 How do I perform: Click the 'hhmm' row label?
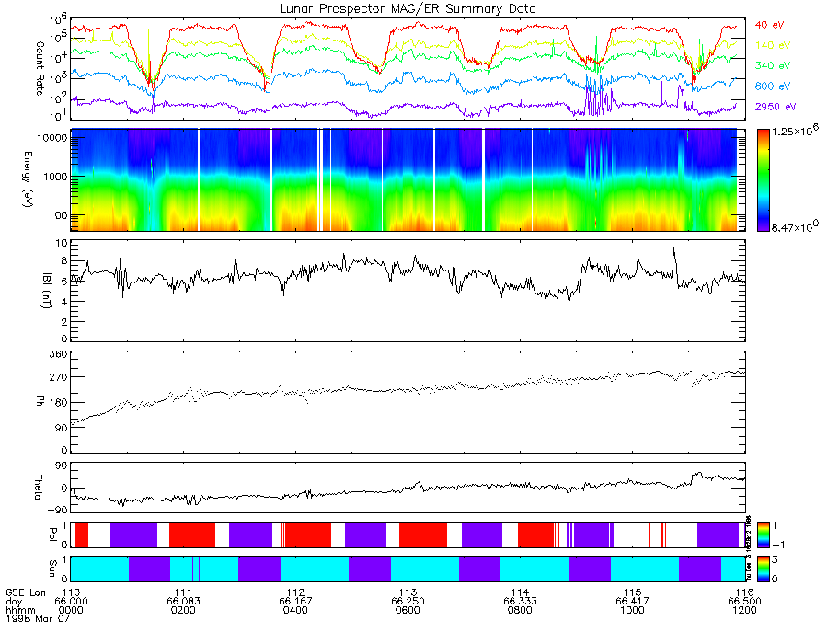[x=20, y=610]
